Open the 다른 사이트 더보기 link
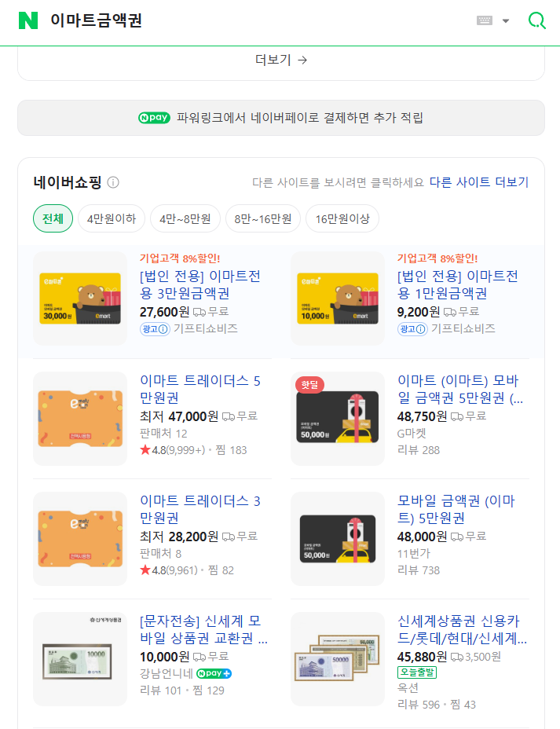Viewport: 560px width, 729px height. pos(478,182)
